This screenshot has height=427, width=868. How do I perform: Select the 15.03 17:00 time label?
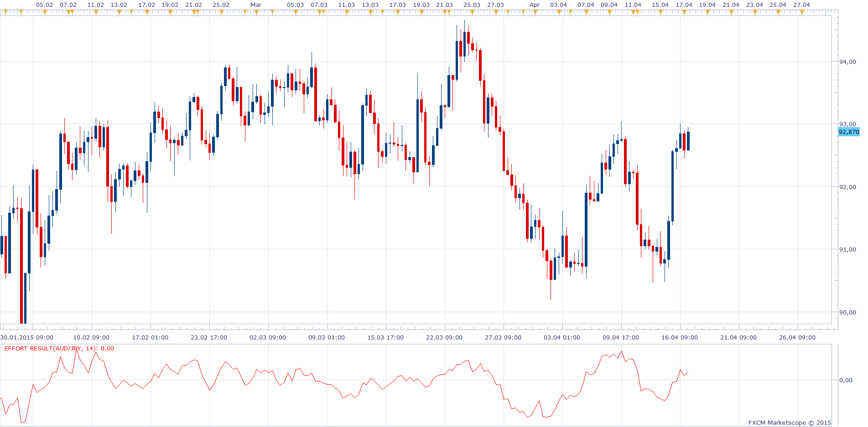(385, 338)
